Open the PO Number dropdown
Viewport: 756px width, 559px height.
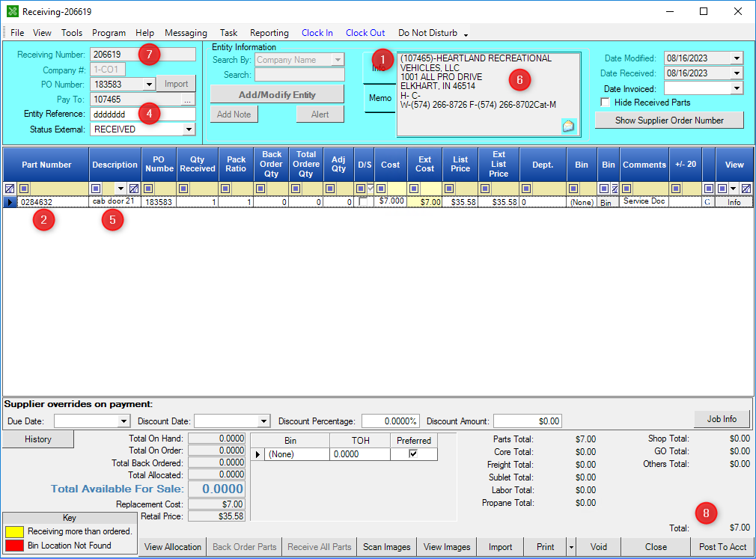(149, 85)
